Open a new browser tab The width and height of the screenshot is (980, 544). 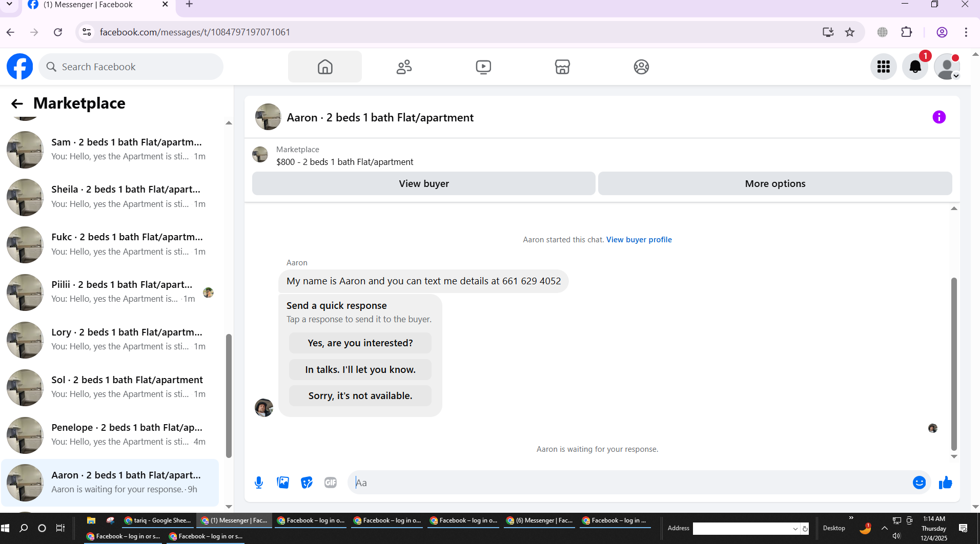click(189, 5)
